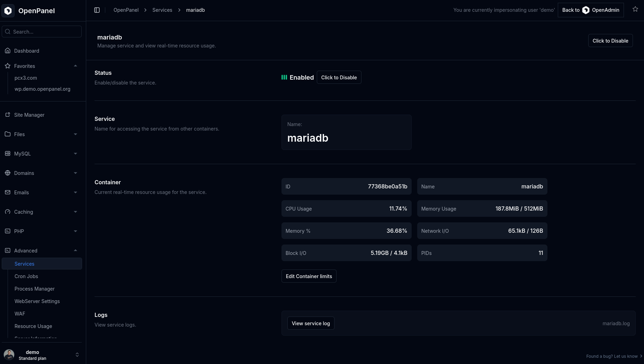Expand the Caching menu
The width and height of the screenshot is (644, 364).
coord(75,212)
